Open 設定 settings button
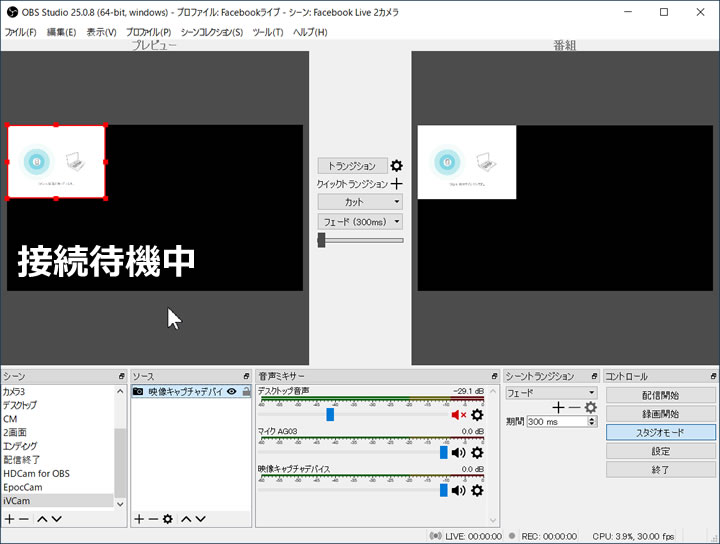 point(660,451)
